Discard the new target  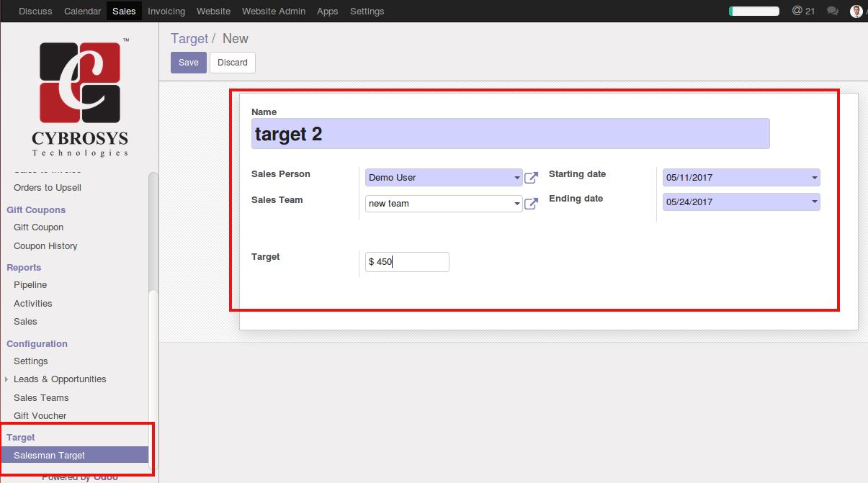[233, 63]
